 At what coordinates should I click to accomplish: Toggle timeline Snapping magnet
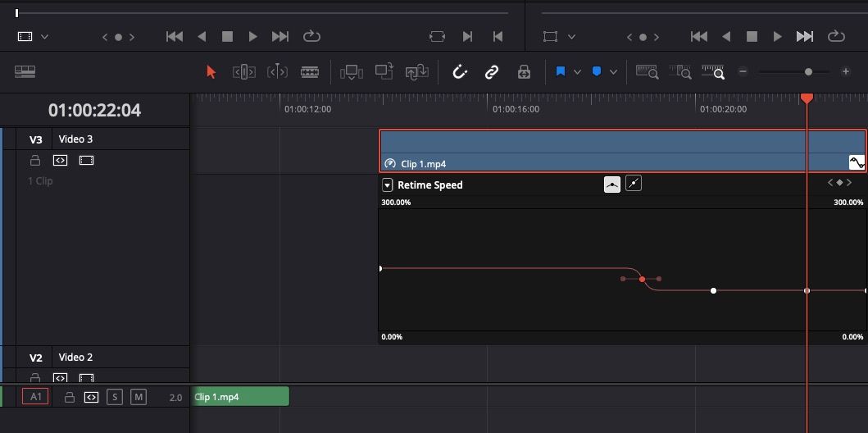[x=460, y=72]
